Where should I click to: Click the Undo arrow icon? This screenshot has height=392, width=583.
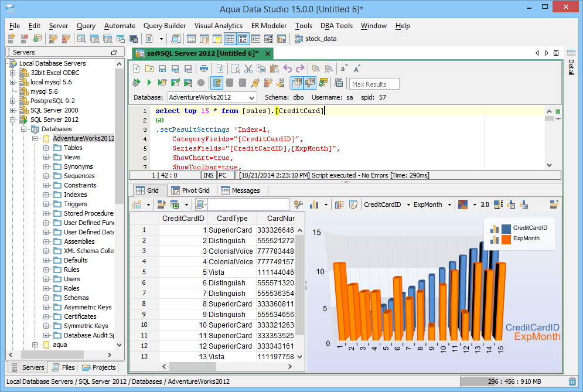pos(287,69)
